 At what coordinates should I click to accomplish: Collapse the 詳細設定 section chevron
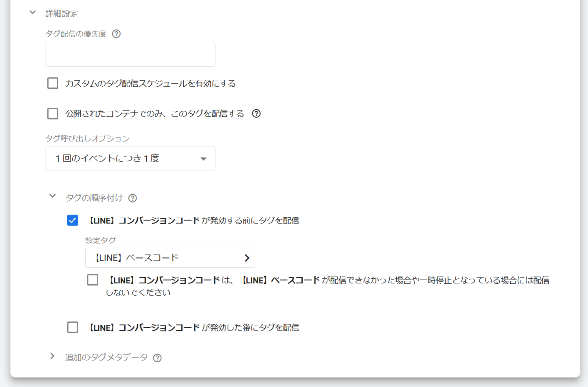point(33,13)
